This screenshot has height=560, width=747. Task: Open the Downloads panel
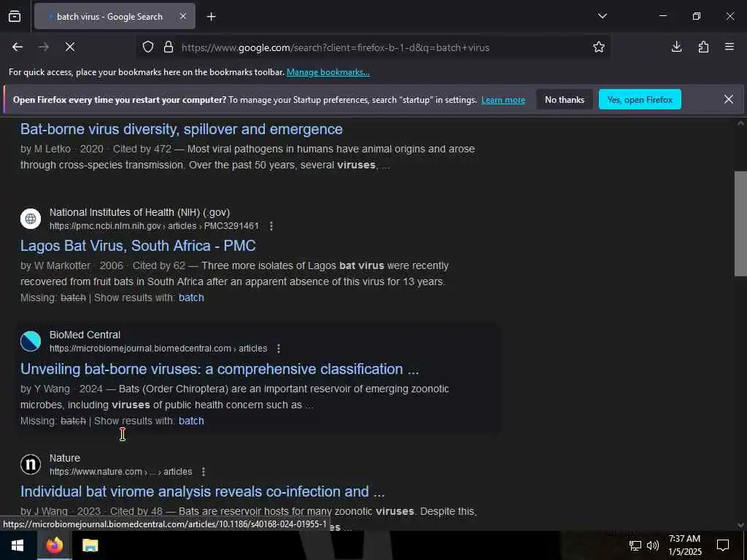click(676, 47)
